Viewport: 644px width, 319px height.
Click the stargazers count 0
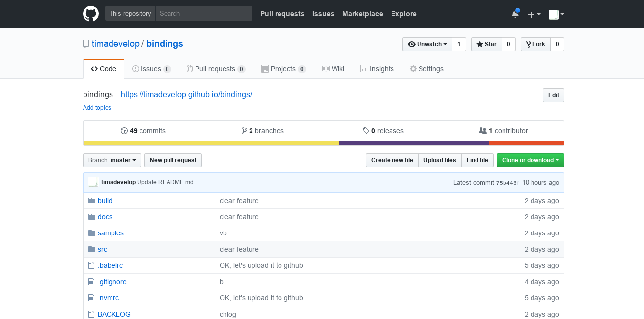(508, 44)
